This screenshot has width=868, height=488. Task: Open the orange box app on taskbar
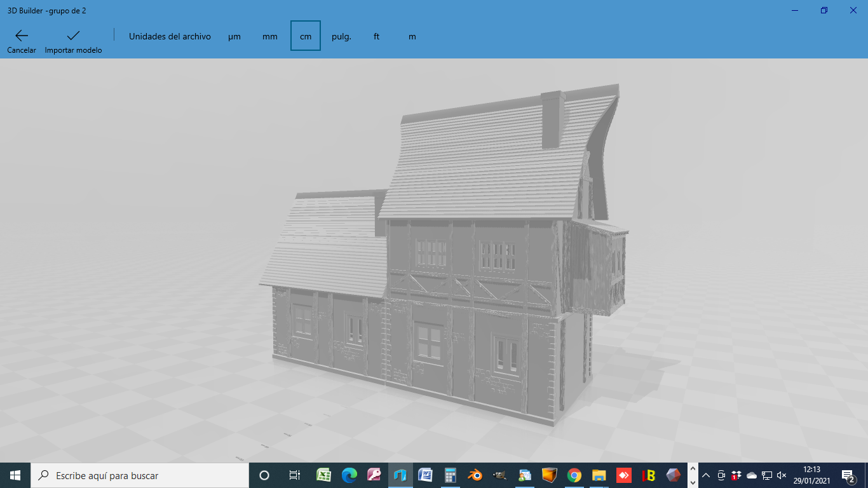coord(550,475)
